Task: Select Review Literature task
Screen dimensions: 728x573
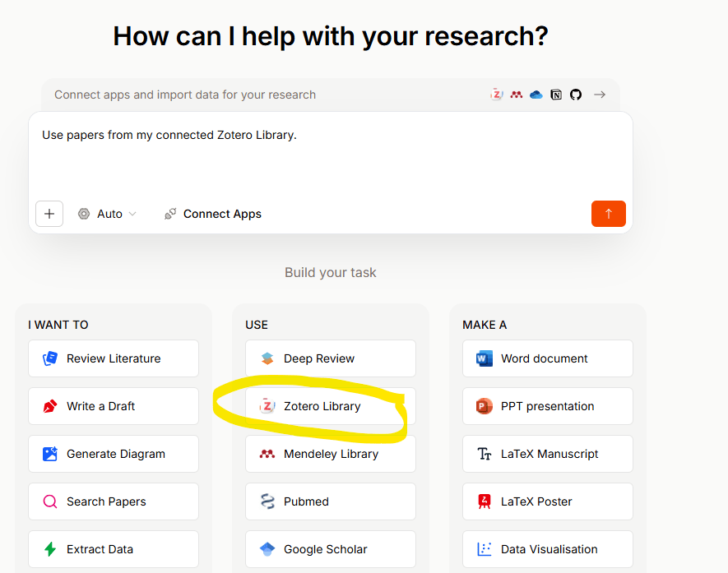Action: pos(114,358)
